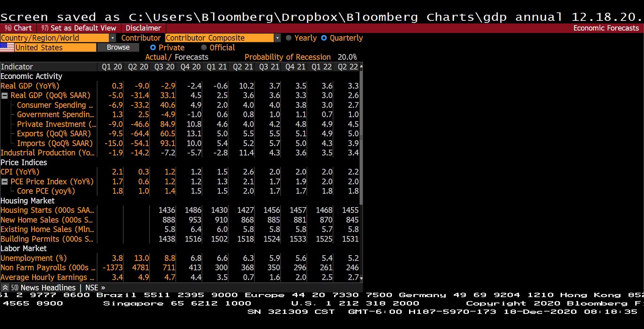Image resolution: width=644 pixels, height=329 pixels.
Task: Select the Building Permits indicator
Action: click(47, 239)
